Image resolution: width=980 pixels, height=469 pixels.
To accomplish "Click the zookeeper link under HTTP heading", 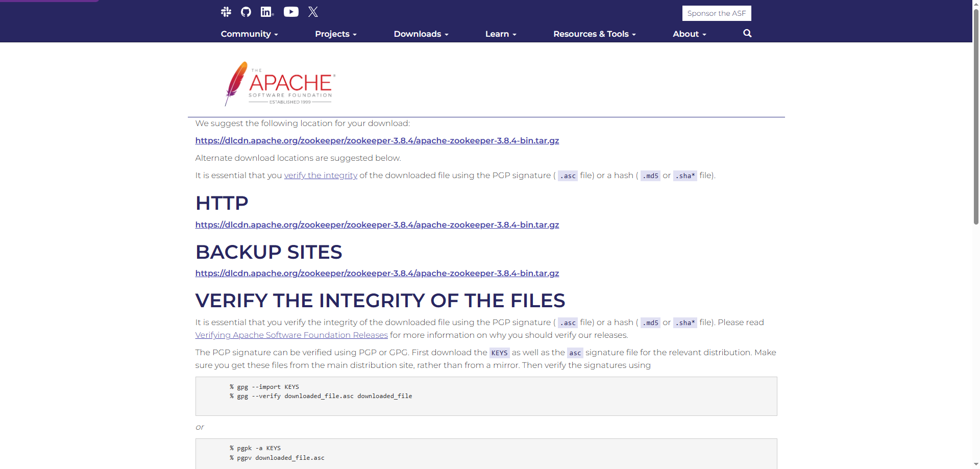I will [377, 225].
